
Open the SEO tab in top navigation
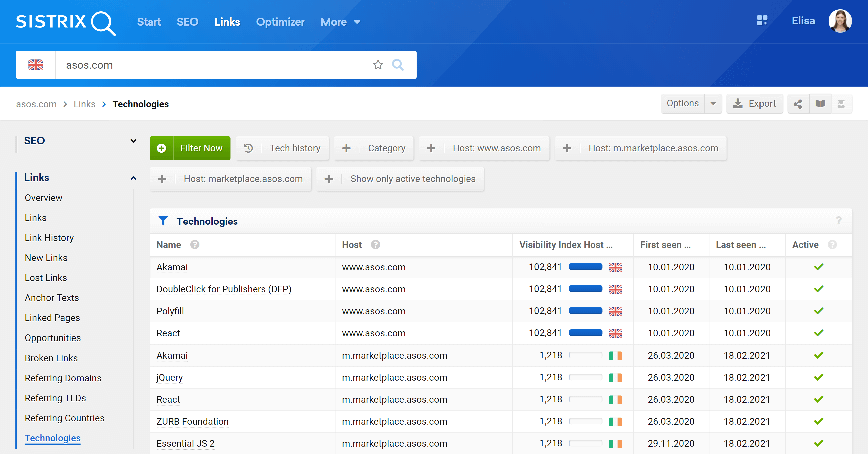(187, 22)
